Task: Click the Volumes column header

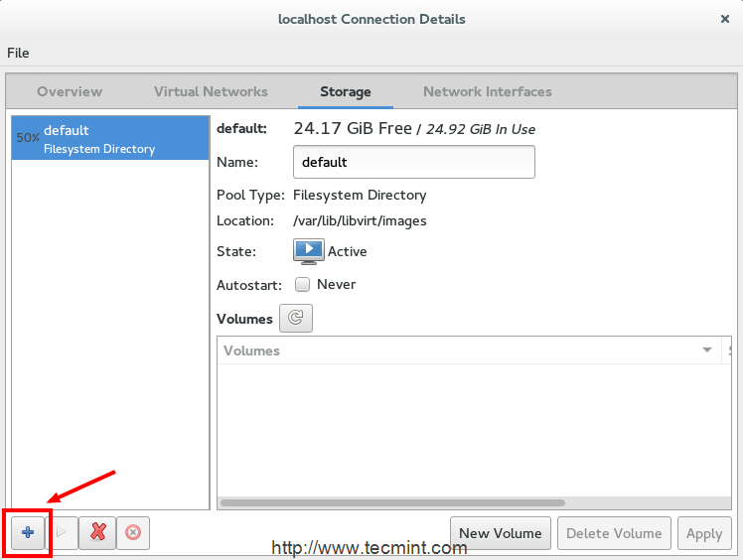Action: pyautogui.click(x=469, y=350)
